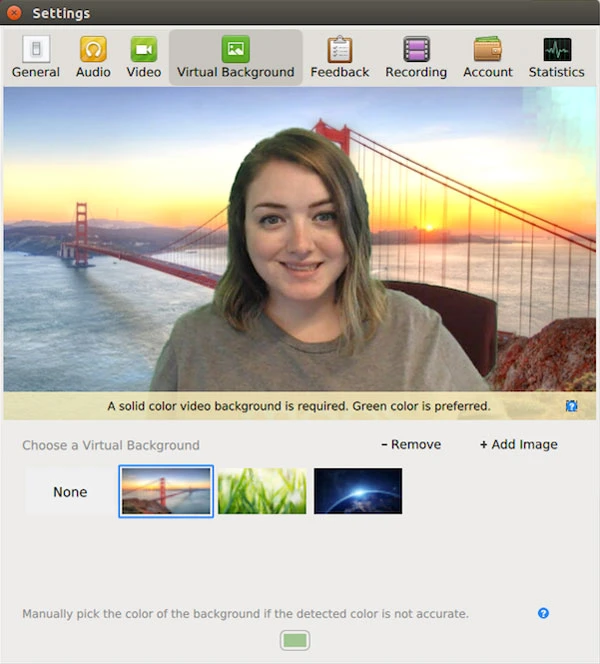Choose the Golden Gate Bridge background thumbnail
Image resolution: width=600 pixels, height=664 pixels.
(x=166, y=491)
